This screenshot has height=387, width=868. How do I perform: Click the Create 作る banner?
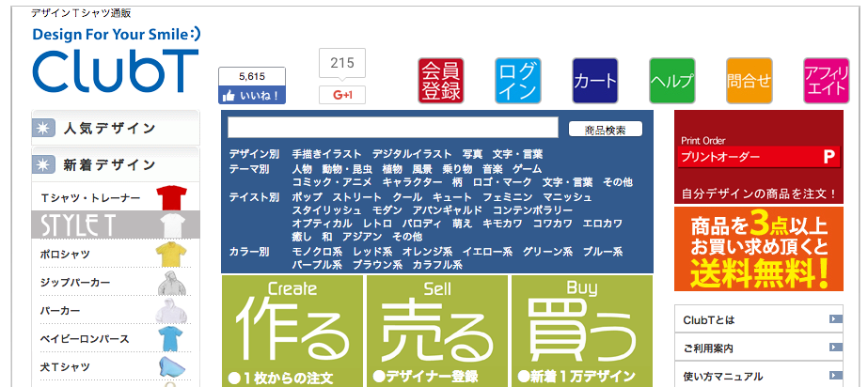pyautogui.click(x=292, y=331)
